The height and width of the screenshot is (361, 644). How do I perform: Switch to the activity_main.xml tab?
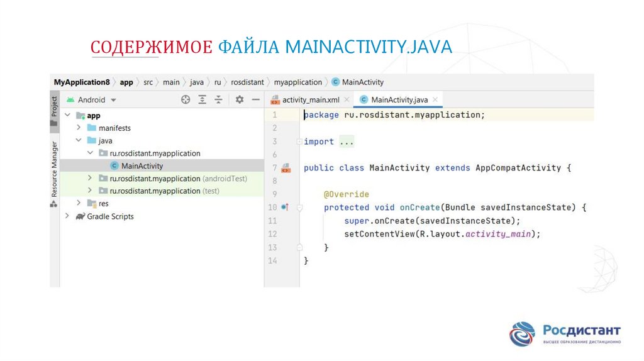310,99
